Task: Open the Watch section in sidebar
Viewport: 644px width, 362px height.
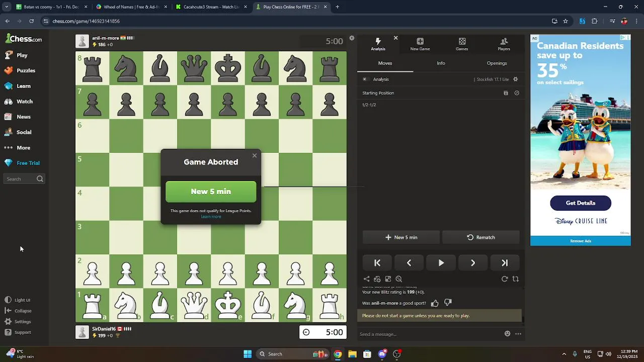Action: pos(19,102)
